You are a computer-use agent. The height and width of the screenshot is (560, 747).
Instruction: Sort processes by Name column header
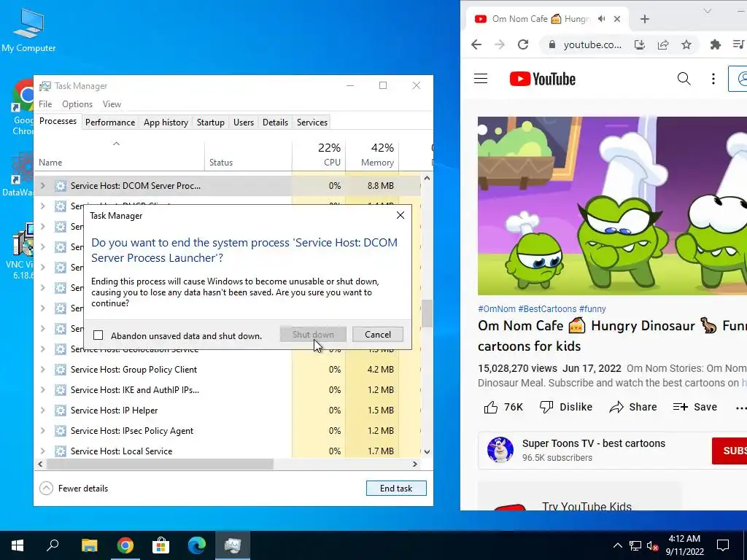119,155
